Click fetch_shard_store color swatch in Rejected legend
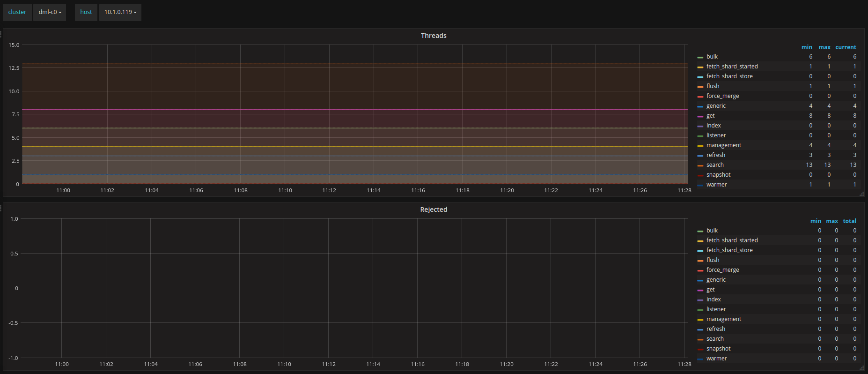 point(700,251)
